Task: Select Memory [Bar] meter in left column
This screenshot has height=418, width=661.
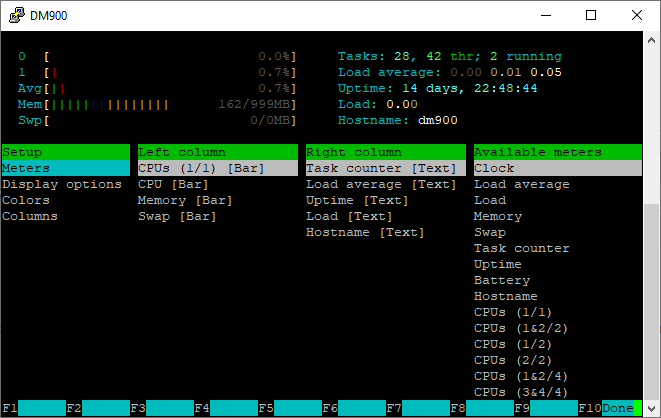Action: [x=184, y=200]
